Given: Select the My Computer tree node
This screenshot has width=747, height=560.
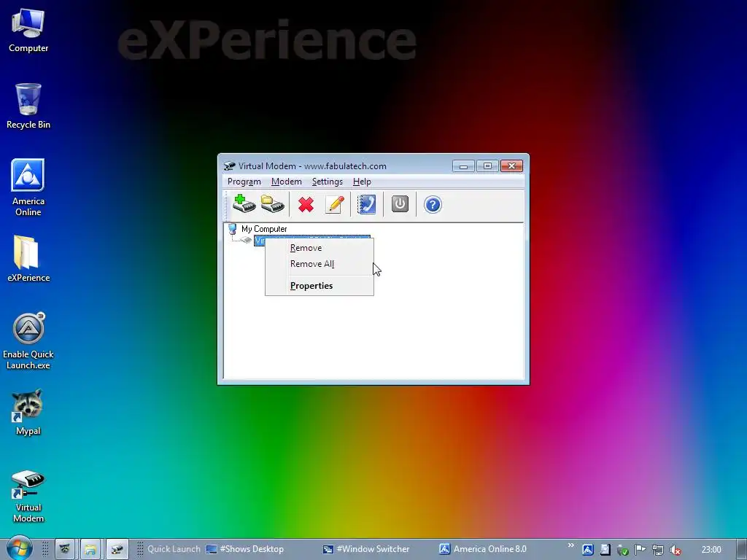Looking at the screenshot, I should pos(264,229).
